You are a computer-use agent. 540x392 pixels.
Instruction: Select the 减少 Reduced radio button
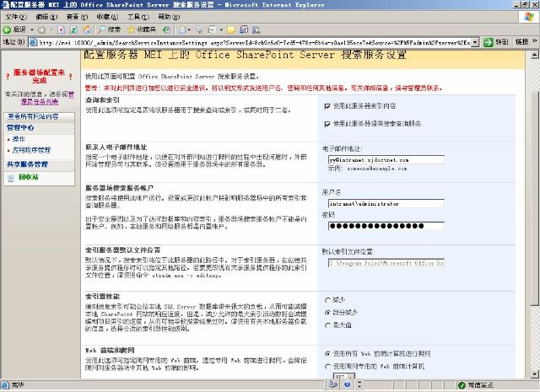tap(328, 300)
